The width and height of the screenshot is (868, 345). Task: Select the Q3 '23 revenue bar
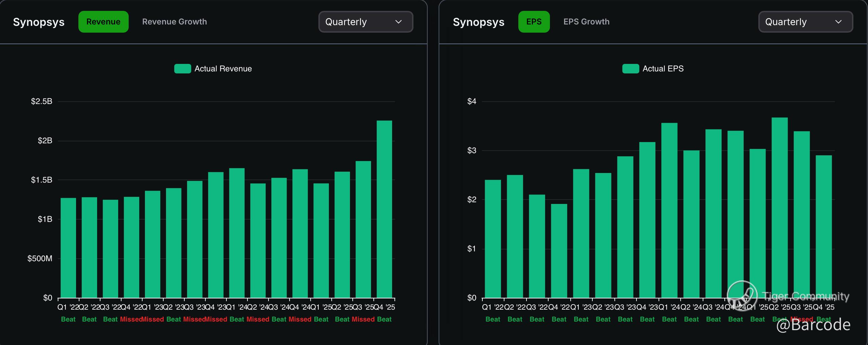[195, 239]
